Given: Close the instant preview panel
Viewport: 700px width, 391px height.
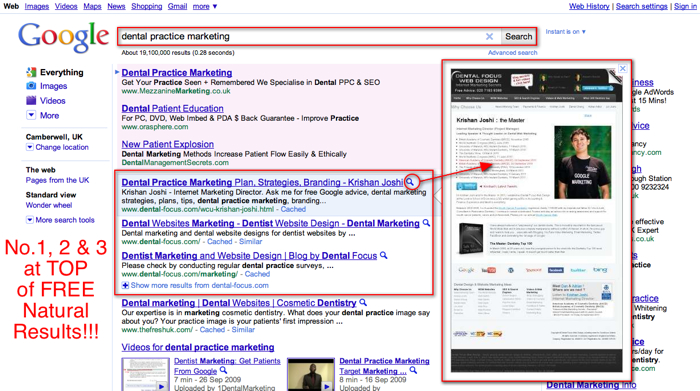Looking at the screenshot, I should (623, 68).
